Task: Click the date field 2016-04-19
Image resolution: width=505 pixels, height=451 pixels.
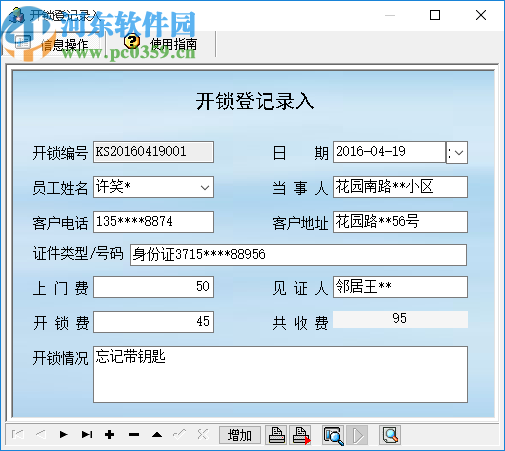Action: 389,152
